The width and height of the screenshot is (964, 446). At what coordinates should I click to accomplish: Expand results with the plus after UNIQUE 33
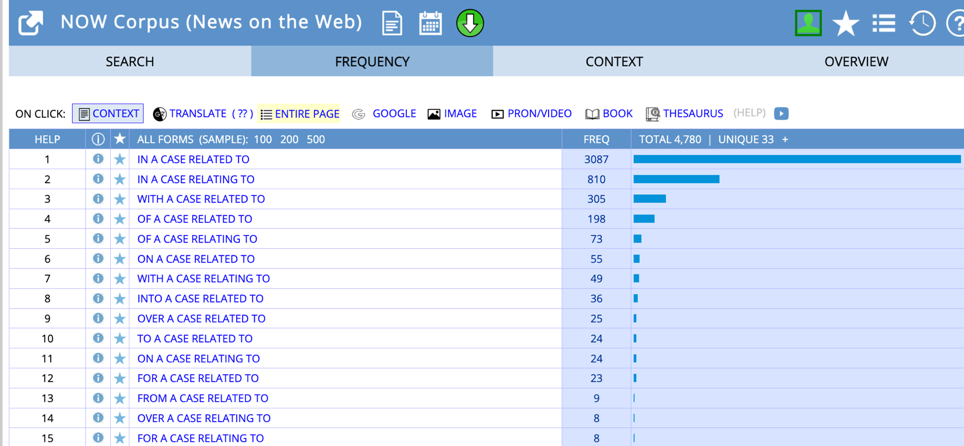pyautogui.click(x=785, y=140)
